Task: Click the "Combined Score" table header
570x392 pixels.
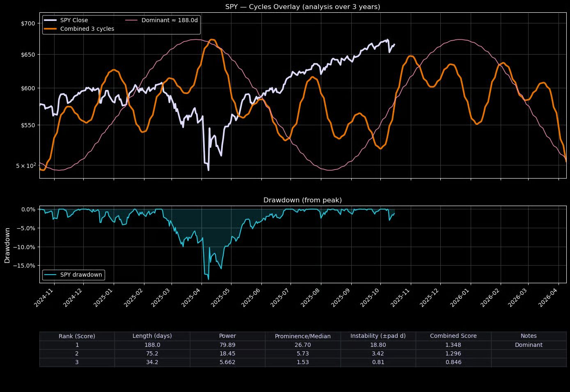Action: (453, 336)
